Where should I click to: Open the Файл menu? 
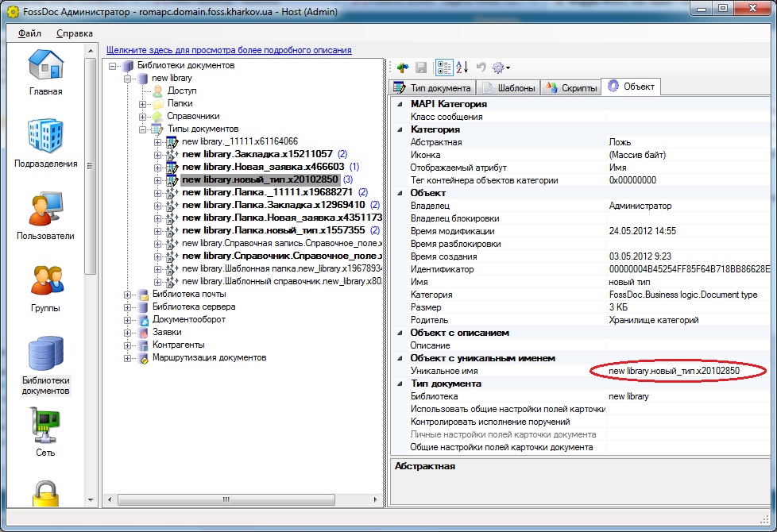(x=29, y=33)
